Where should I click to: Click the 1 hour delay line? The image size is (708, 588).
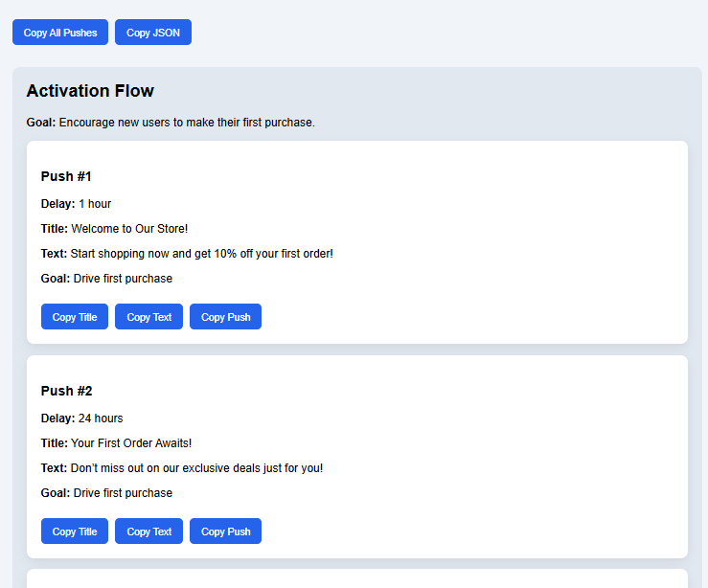click(x=77, y=204)
